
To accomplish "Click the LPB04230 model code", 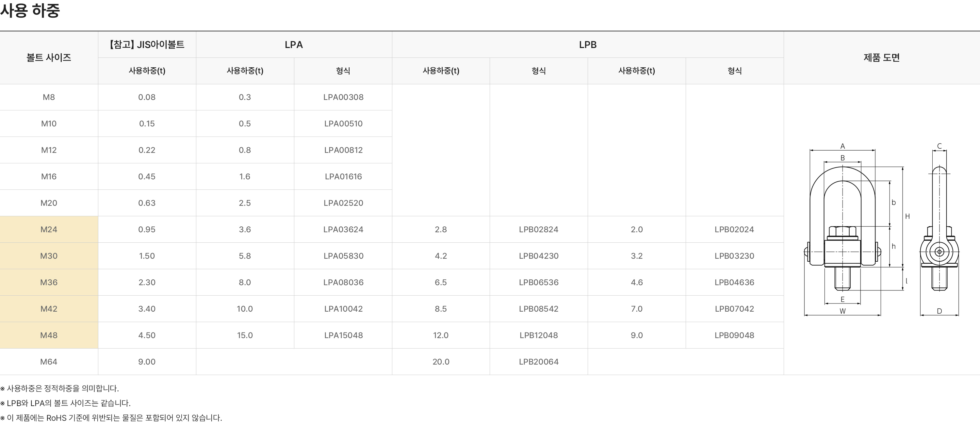I will (x=538, y=256).
